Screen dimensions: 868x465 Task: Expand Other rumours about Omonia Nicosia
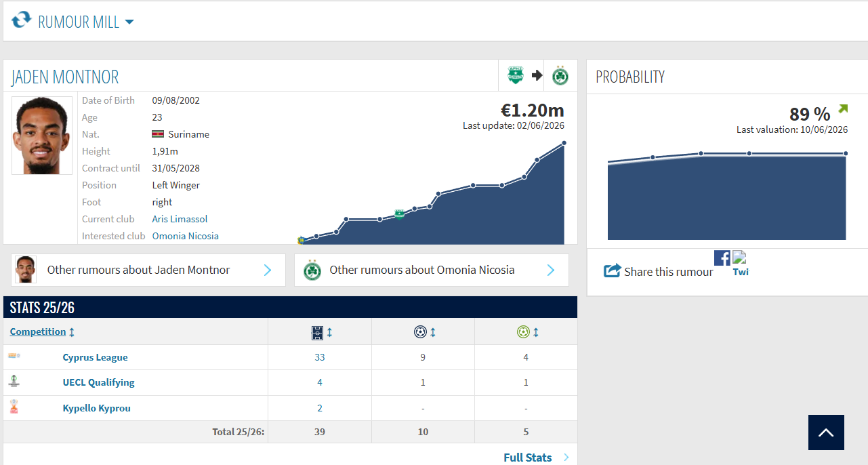(431, 270)
